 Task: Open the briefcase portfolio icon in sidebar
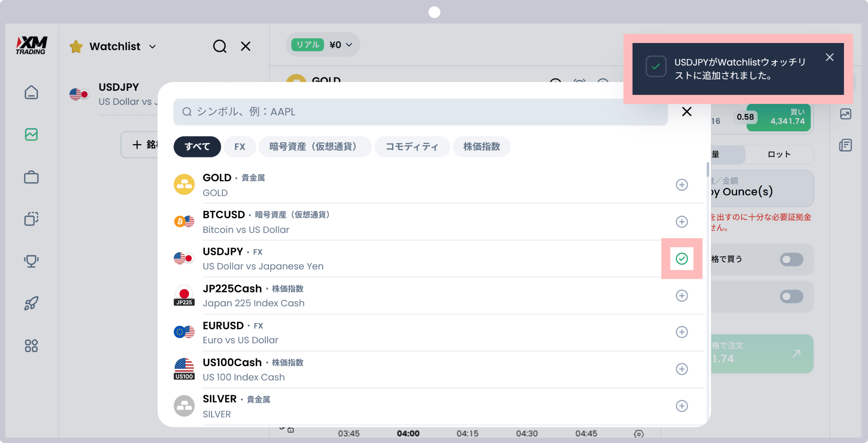tap(31, 177)
